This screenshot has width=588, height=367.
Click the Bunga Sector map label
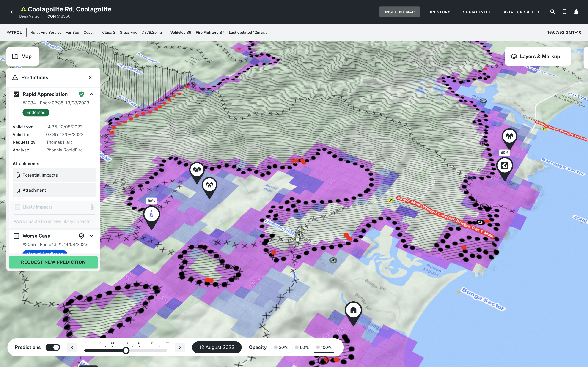tap(483, 299)
